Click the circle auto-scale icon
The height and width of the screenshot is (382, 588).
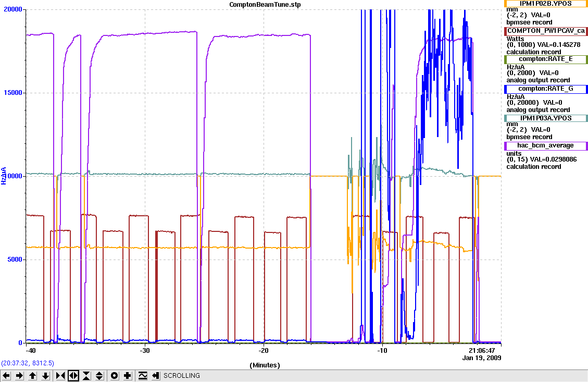coord(115,376)
